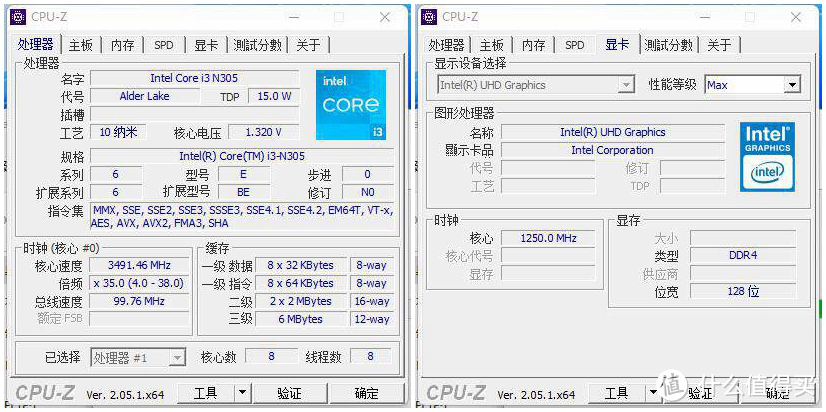826x412 pixels.
Task: Maximize the right CPU-Z window
Action: [x=750, y=17]
